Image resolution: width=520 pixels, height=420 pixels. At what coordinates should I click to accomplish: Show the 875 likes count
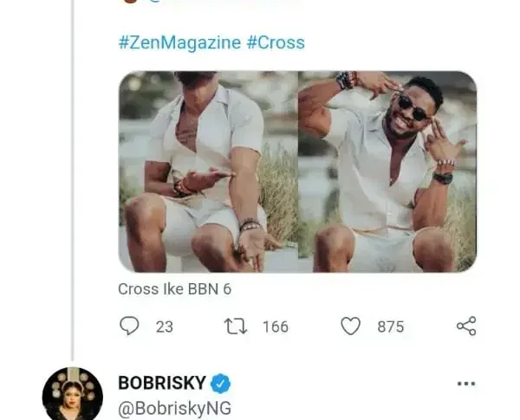point(390,326)
